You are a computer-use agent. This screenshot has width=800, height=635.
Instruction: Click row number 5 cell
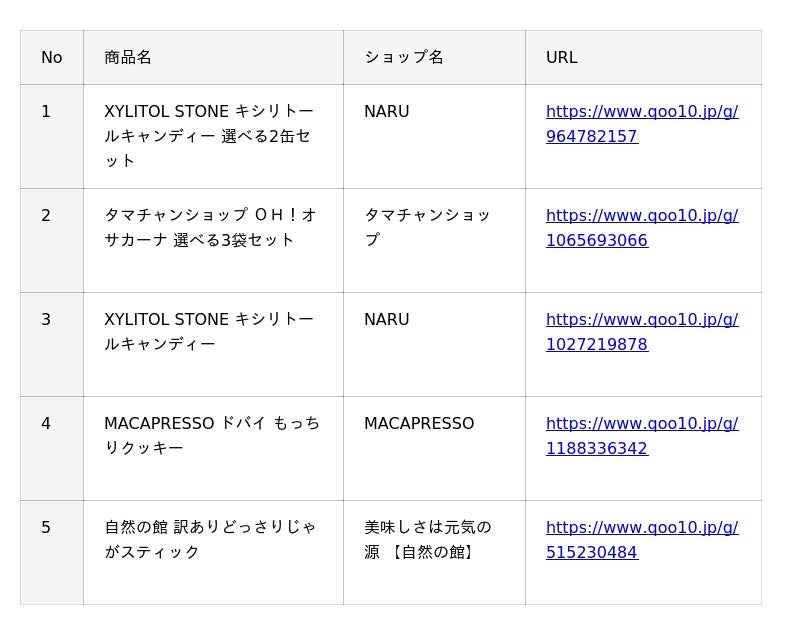click(x=52, y=553)
